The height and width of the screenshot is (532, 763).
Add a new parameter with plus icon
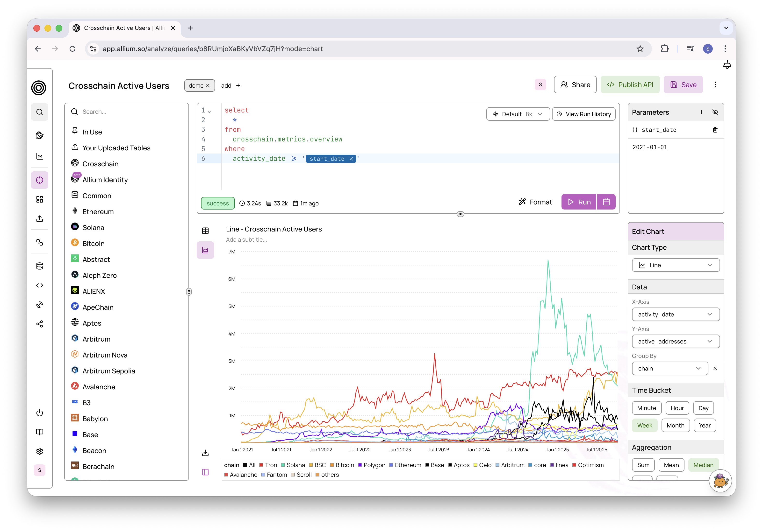(x=702, y=112)
